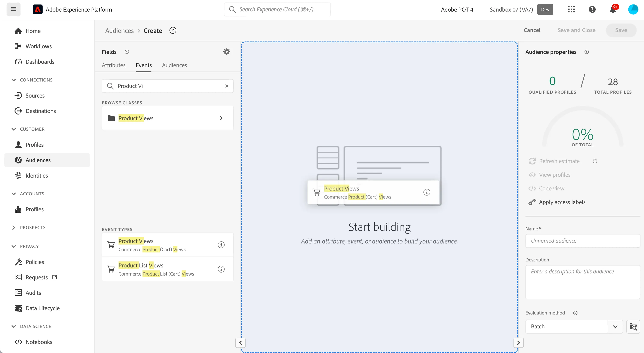The height and width of the screenshot is (353, 644).
Task: Collapse the CUSTOMER section
Action: click(28, 129)
